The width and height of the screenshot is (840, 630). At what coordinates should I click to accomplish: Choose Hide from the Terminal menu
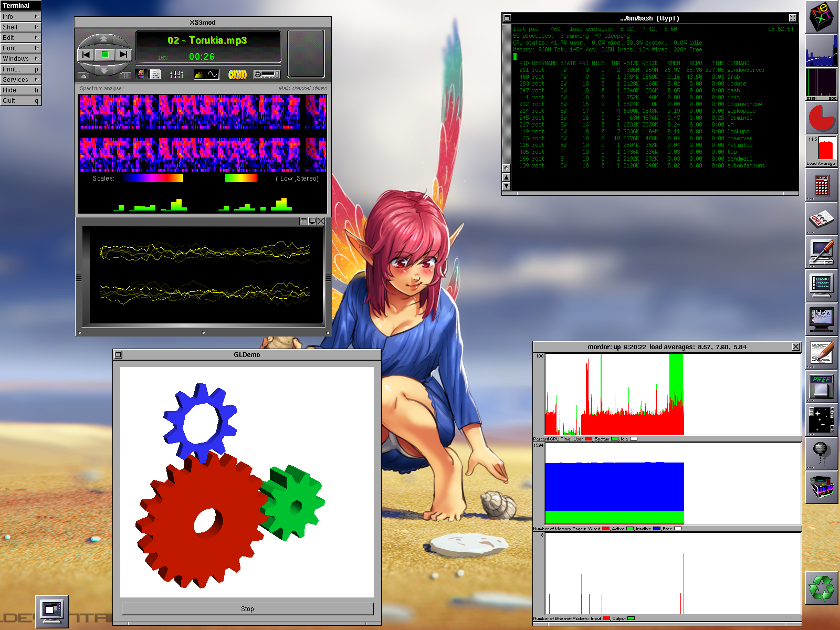20,90
